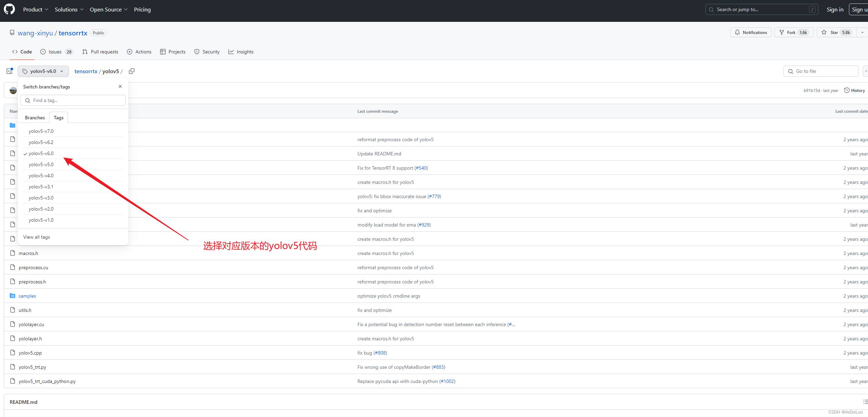This screenshot has width=868, height=417.
Task: Choose tag yolov5-v4.0
Action: [x=73, y=176]
